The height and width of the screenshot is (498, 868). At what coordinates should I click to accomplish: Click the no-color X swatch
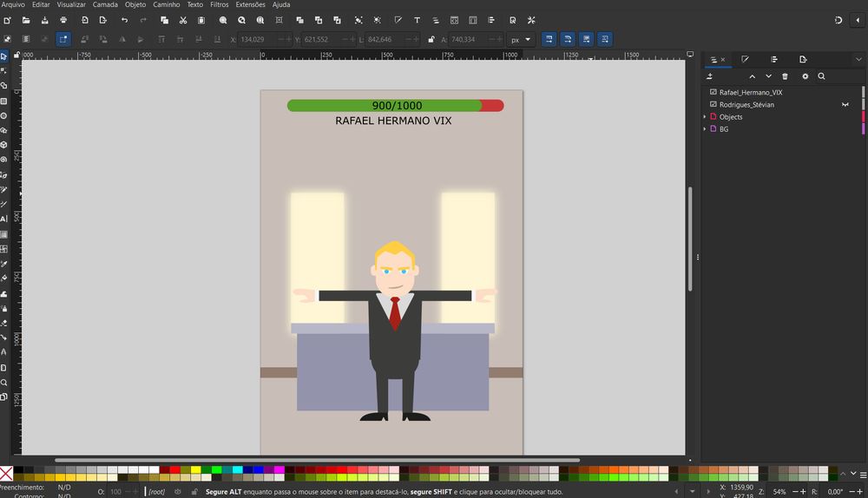tap(6, 474)
